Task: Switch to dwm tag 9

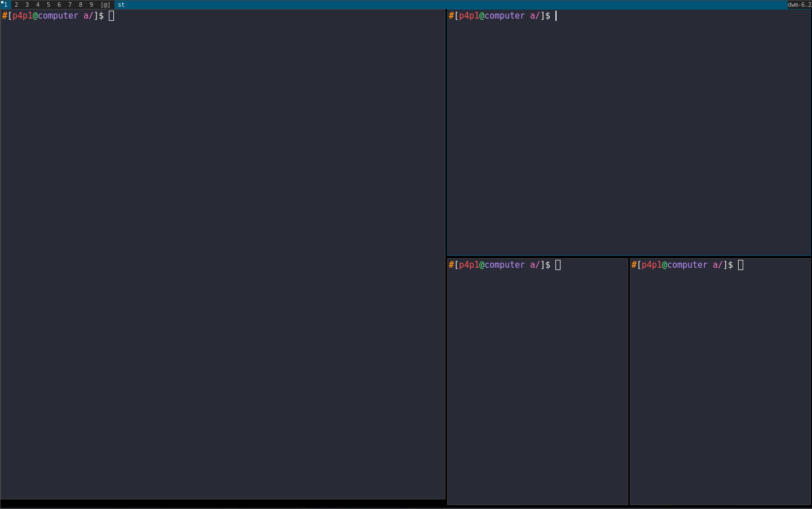Action: (x=91, y=5)
